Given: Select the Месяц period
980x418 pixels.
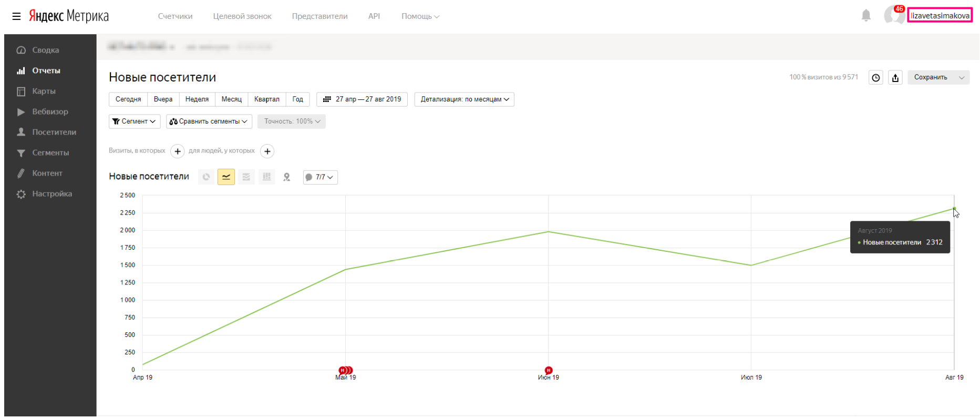Looking at the screenshot, I should point(232,99).
